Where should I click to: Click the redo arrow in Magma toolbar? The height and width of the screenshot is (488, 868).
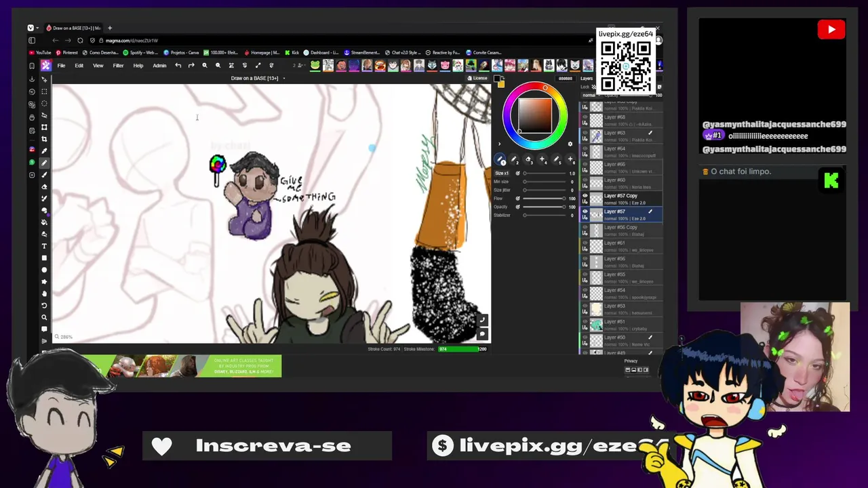coord(191,66)
